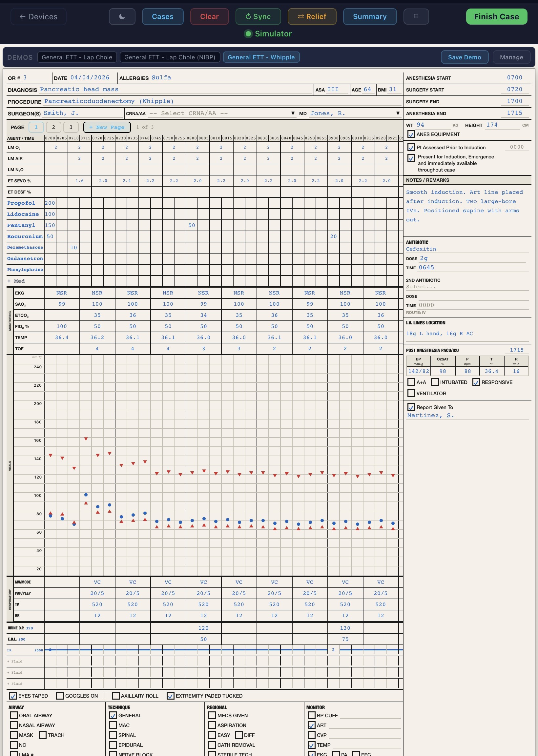Select the Phenylephrine medication label
538x756 pixels.
(x=25, y=270)
